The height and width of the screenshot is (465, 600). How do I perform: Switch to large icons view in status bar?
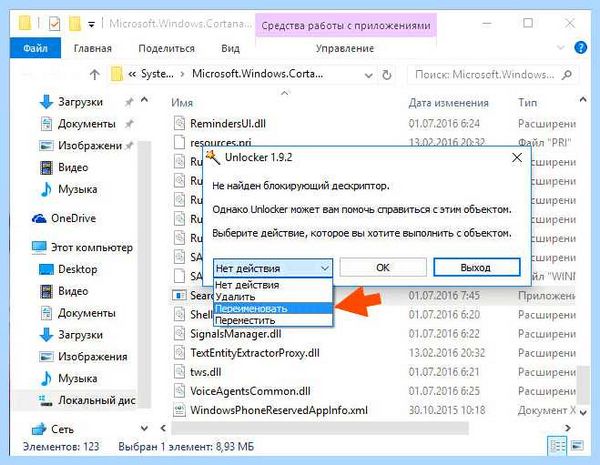tap(577, 446)
